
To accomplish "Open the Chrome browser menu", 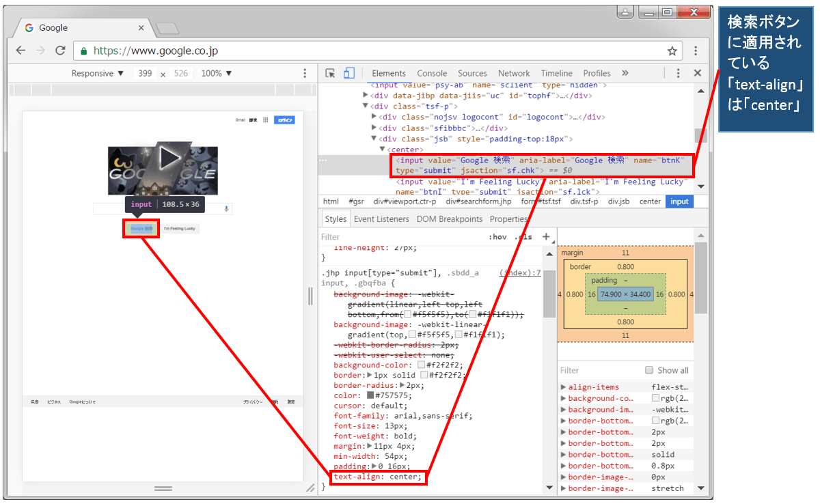I will tap(696, 51).
